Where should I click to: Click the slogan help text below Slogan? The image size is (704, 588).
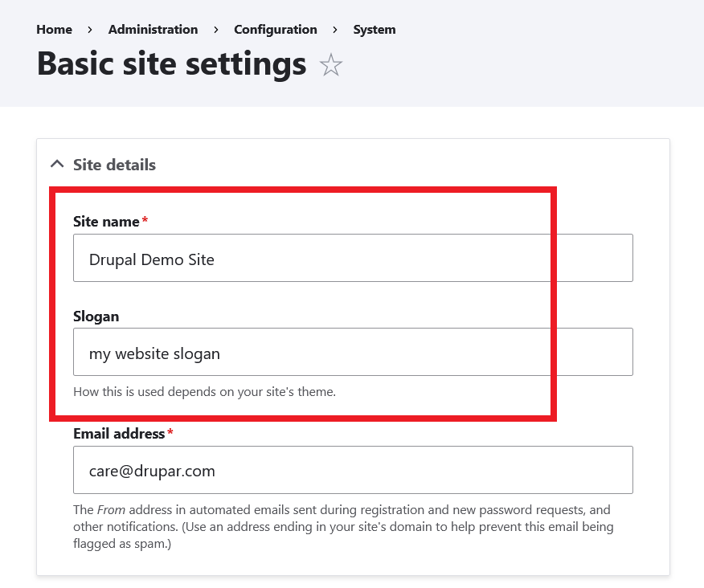point(203,391)
